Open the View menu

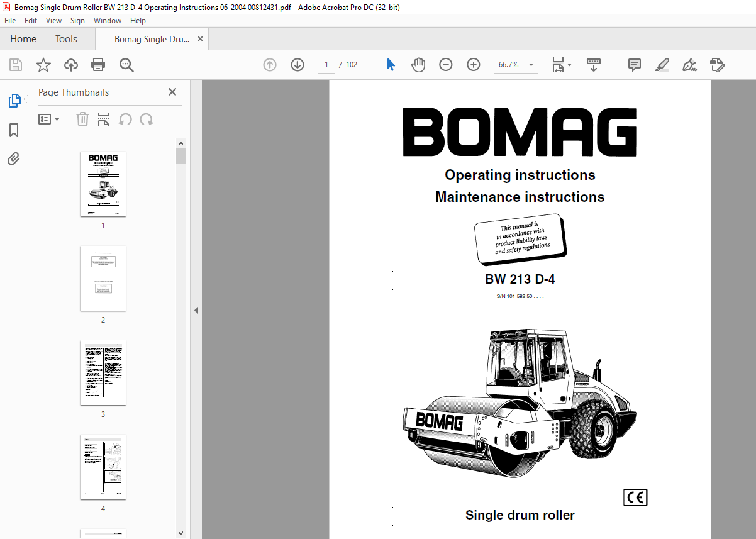54,21
